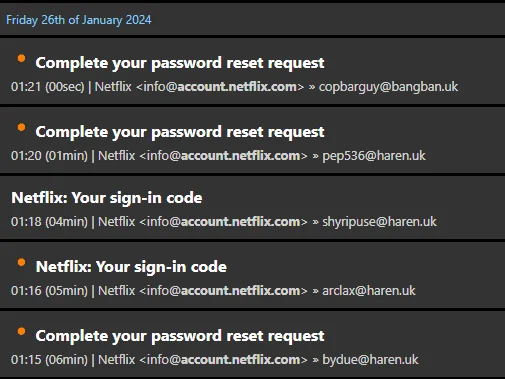Open password reset email received at 01:15
The width and height of the screenshot is (505, 379).
(252, 344)
